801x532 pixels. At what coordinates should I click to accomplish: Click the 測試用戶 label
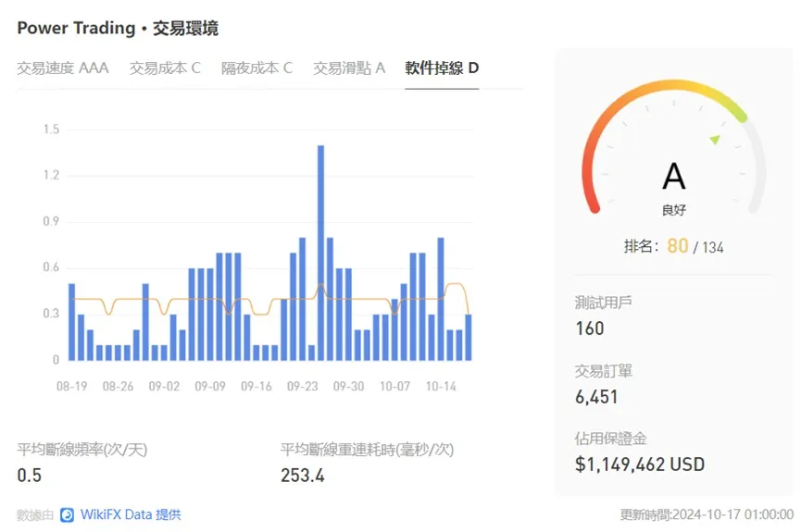pos(604,303)
